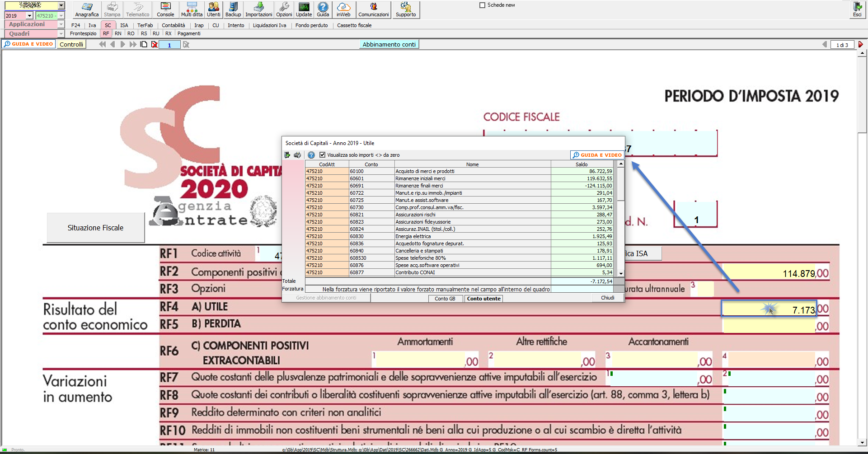Switch to the ISA application tab
This screenshot has width=868, height=454.
click(x=124, y=25)
